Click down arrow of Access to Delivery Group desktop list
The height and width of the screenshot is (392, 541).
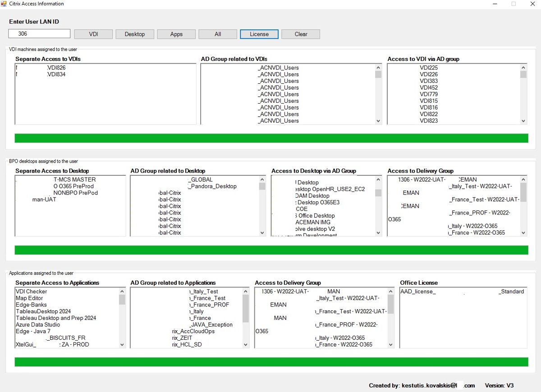click(x=523, y=232)
